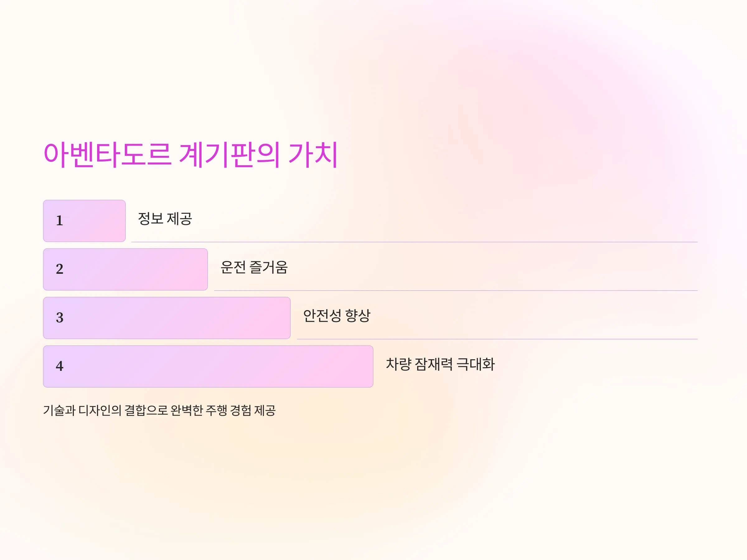Click the 정보 제공 label

(x=165, y=219)
